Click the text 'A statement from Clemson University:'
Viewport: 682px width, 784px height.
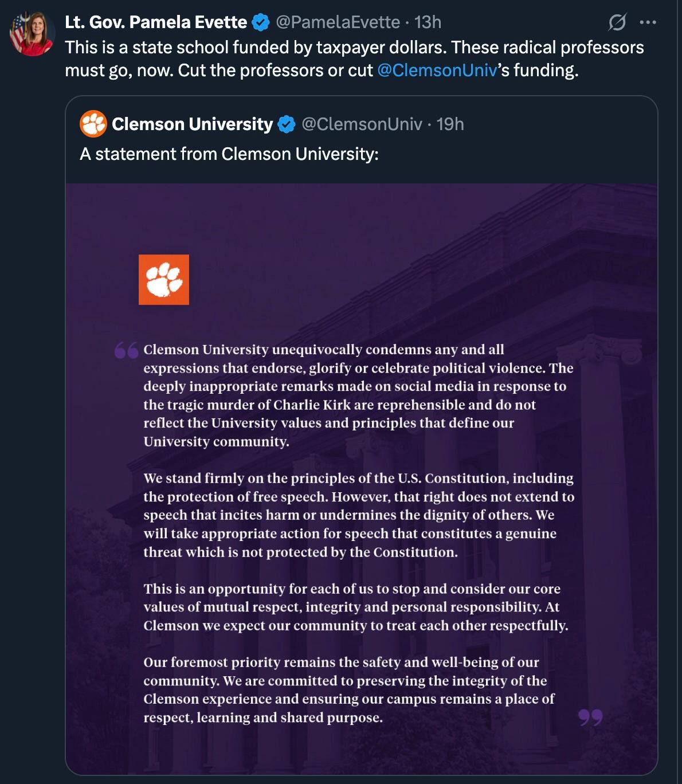(229, 154)
